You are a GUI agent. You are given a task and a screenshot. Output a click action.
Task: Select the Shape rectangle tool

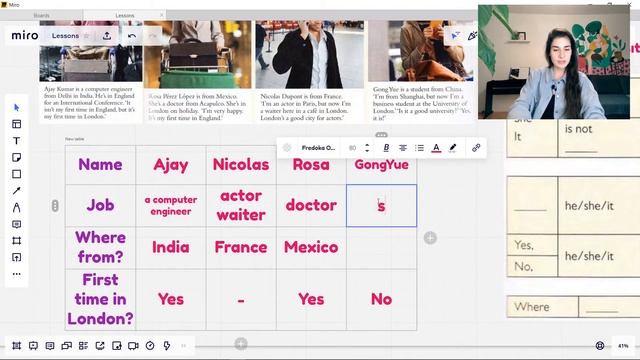click(x=16, y=174)
